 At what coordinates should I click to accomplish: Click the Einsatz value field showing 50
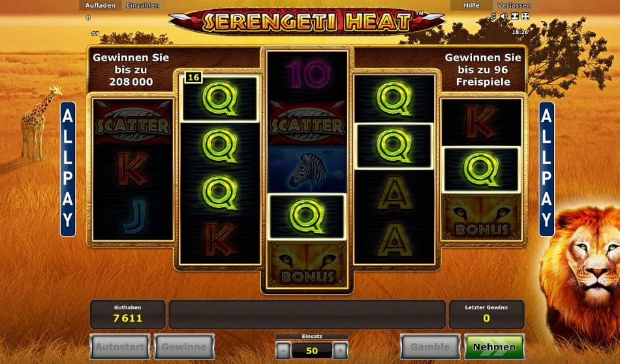point(311,350)
